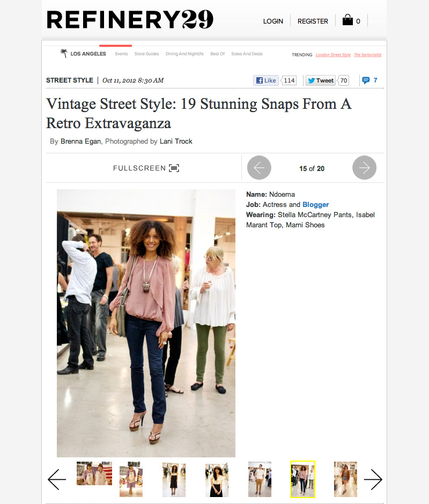Open the shopping bag cart icon
429x504 pixels.
(347, 20)
